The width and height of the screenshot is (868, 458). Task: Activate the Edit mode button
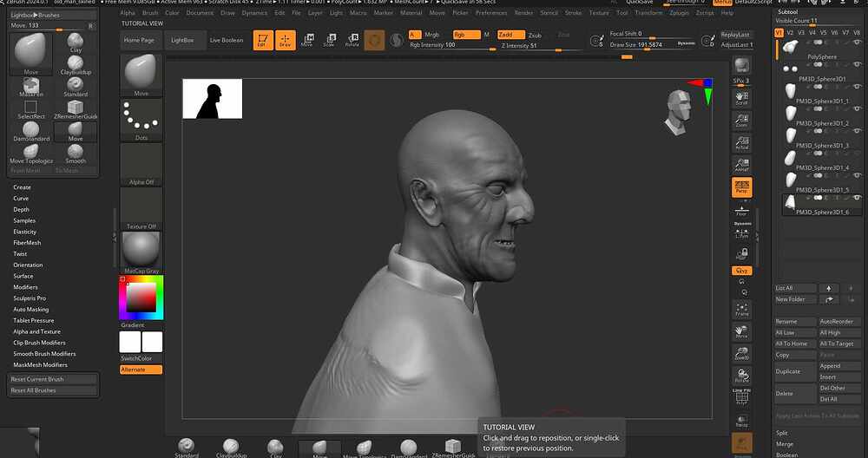click(263, 40)
